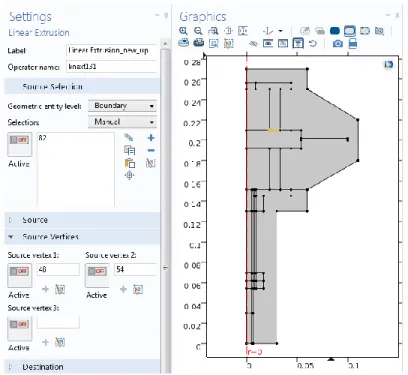Toggle the highlighted view all icon

point(298,43)
